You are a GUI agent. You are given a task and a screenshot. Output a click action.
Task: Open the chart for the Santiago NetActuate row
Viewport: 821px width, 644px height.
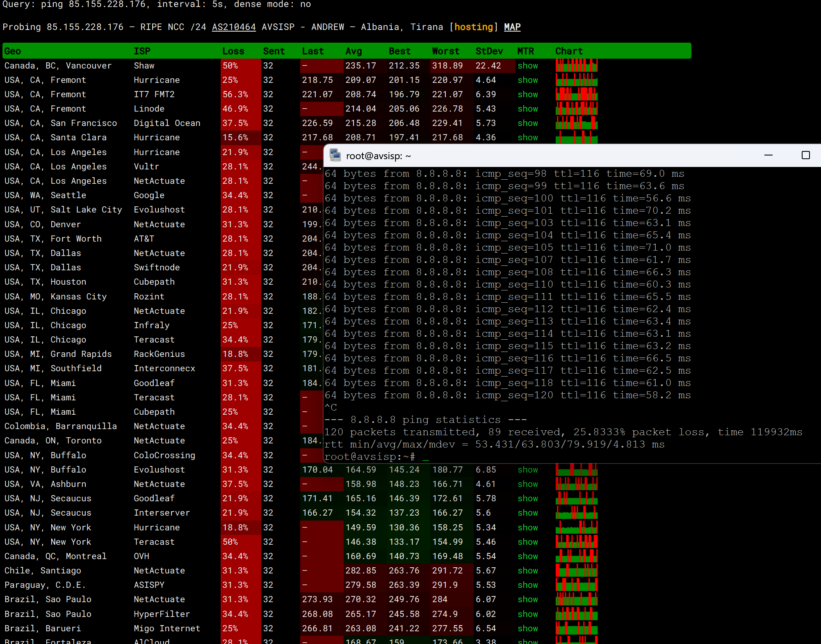(577, 571)
